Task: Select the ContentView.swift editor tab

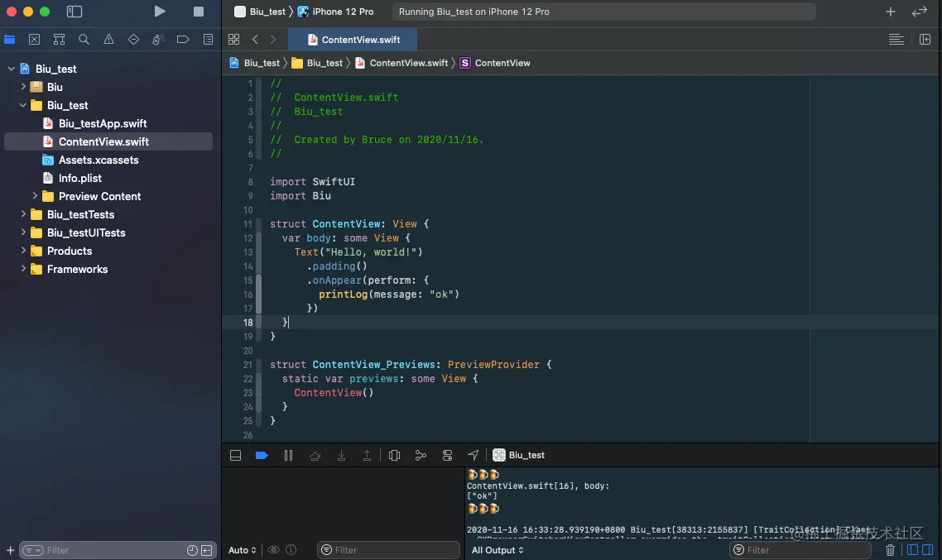Action: [x=353, y=40]
